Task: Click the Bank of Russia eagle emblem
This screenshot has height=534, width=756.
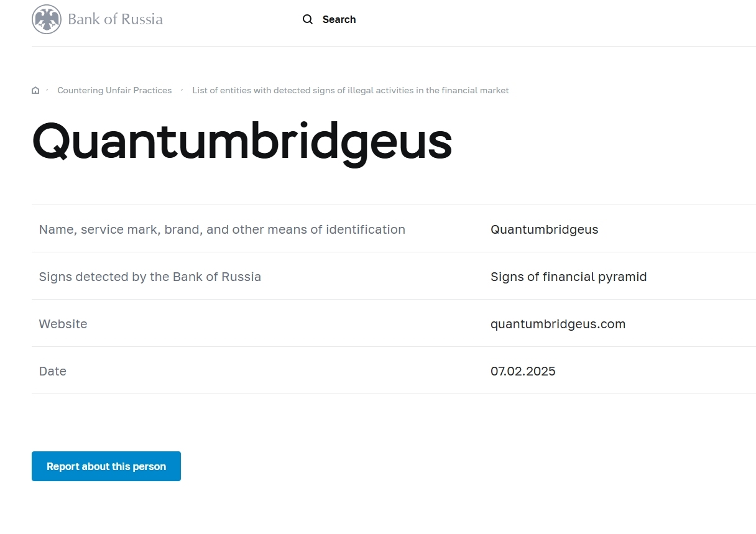Action: coord(47,19)
